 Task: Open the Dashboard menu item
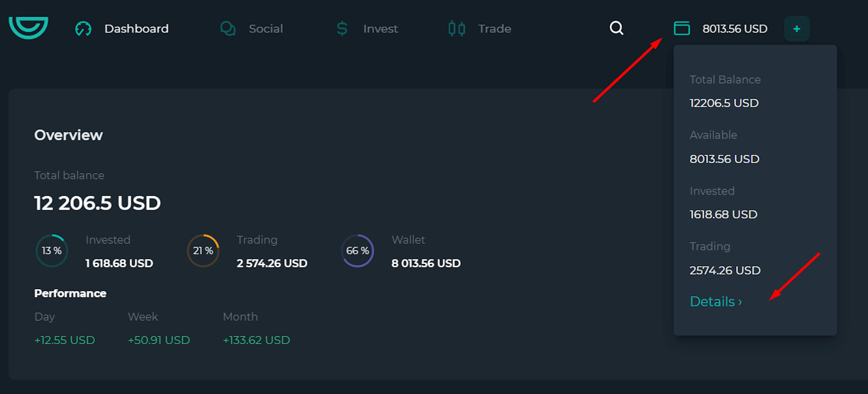click(136, 29)
